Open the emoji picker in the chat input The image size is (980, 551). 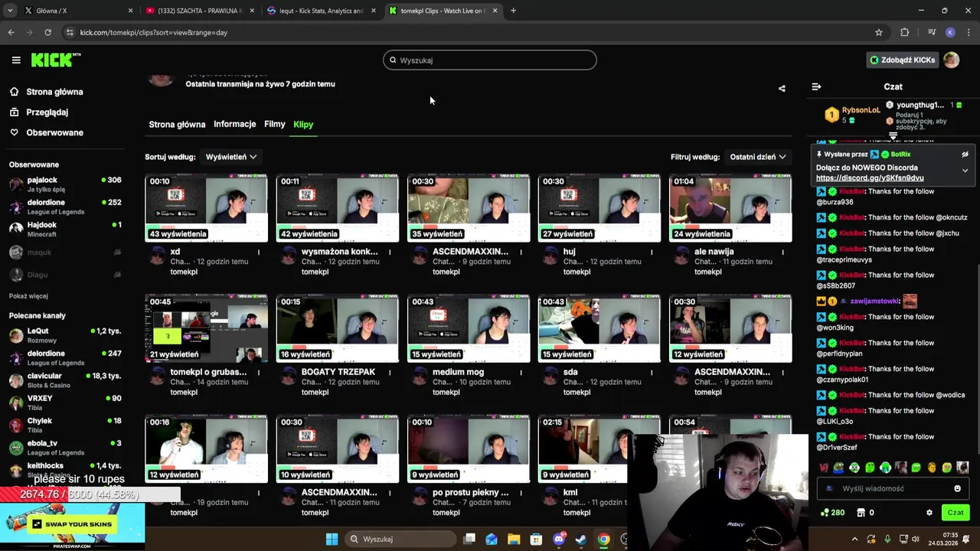pos(957,488)
